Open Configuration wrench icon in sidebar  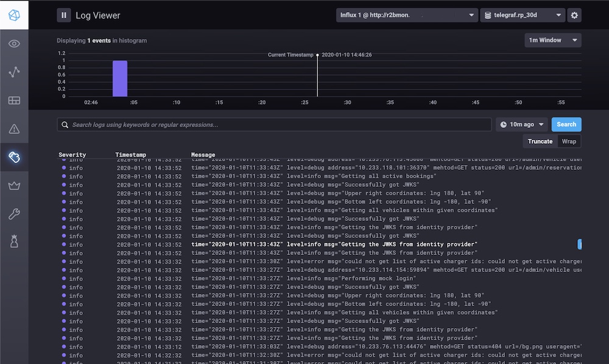coord(14,214)
